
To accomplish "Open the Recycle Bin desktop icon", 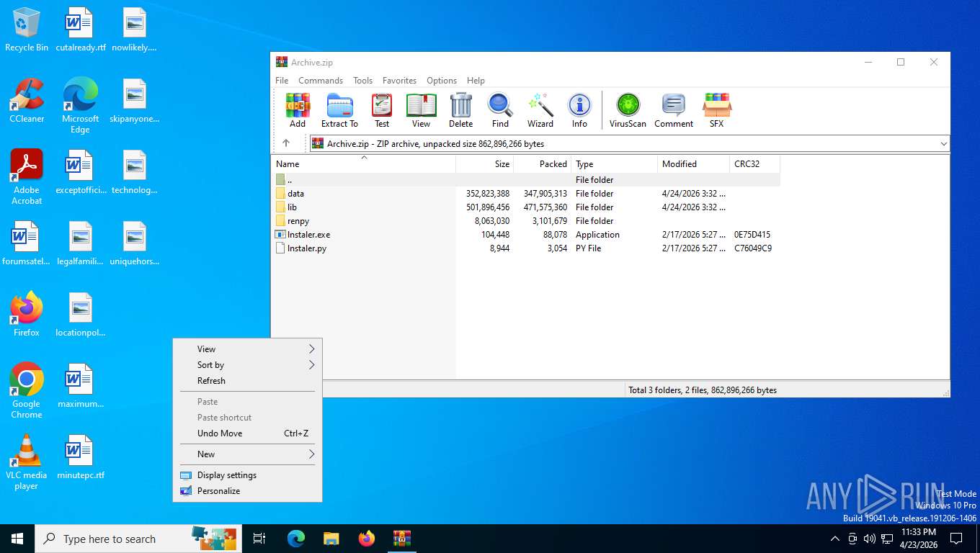I will [27, 30].
